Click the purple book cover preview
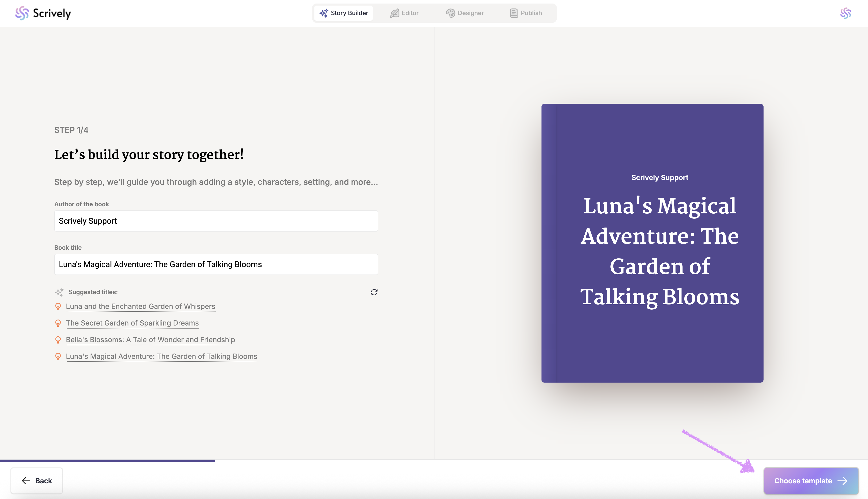Viewport: 868px width, 499px height. [652, 243]
